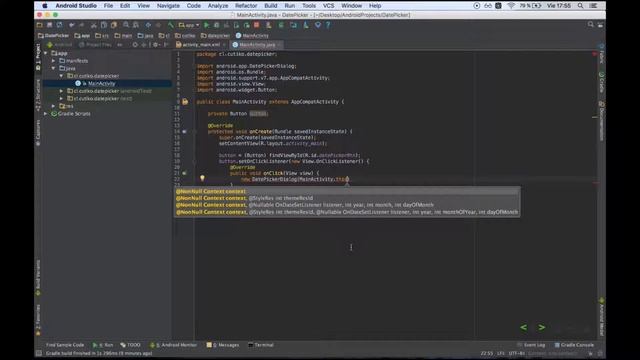The image size is (640, 360).
Task: Expand the Gradle Scripts node
Action: [x=46, y=113]
